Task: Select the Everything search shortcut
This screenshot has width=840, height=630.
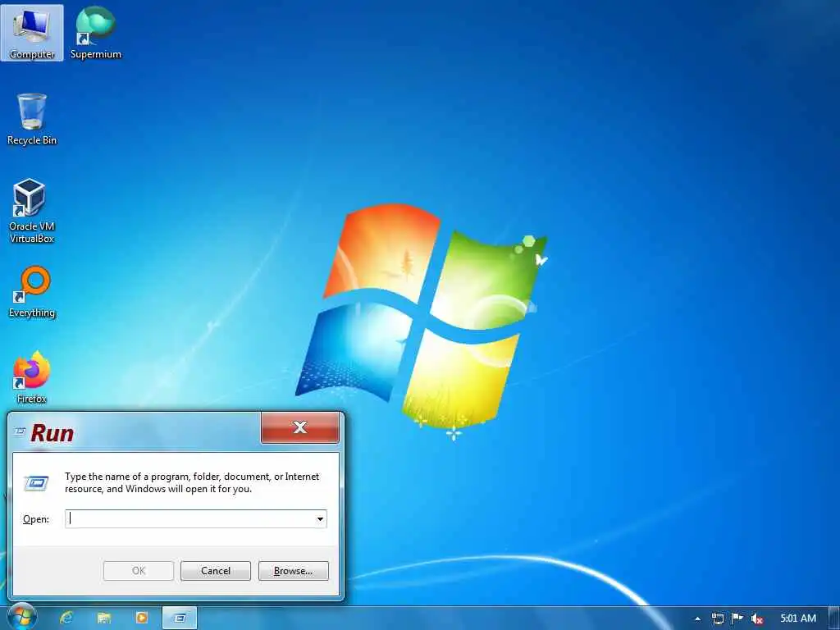Action: pyautogui.click(x=32, y=291)
